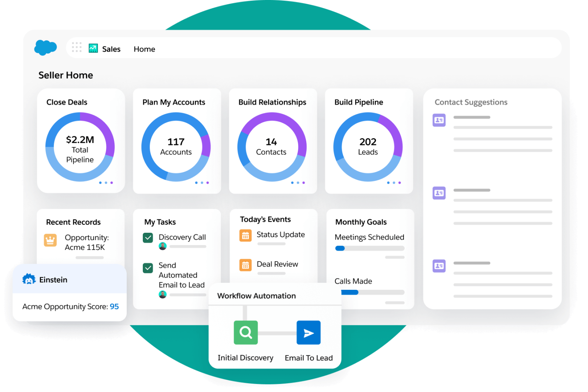The height and width of the screenshot is (392, 588).
Task: Click the Einstein mascot icon
Action: [x=28, y=279]
